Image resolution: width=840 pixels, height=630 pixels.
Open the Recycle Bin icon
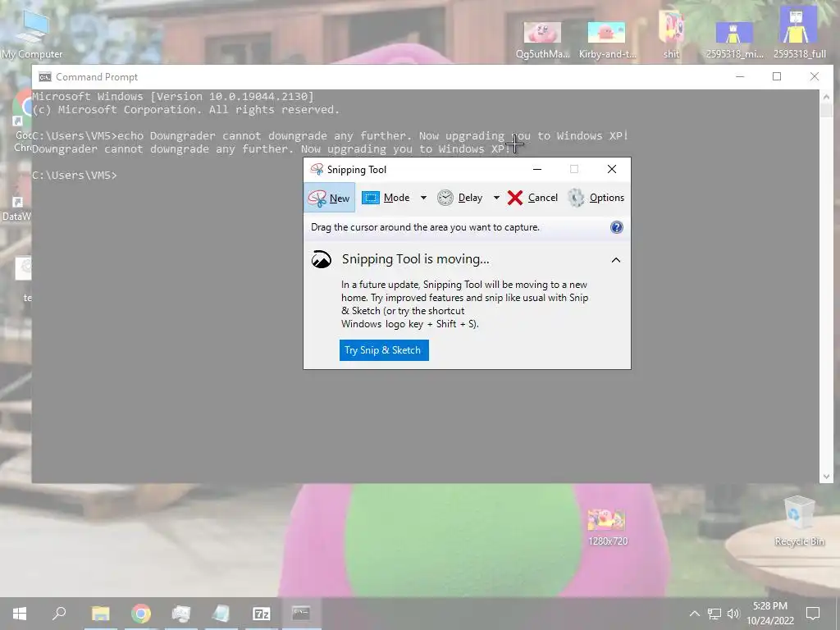799,521
